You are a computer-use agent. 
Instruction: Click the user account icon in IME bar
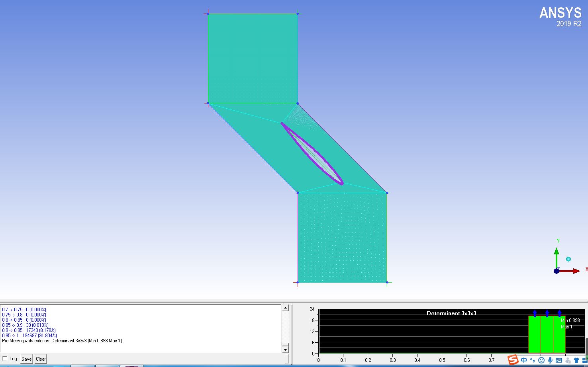[568, 360]
